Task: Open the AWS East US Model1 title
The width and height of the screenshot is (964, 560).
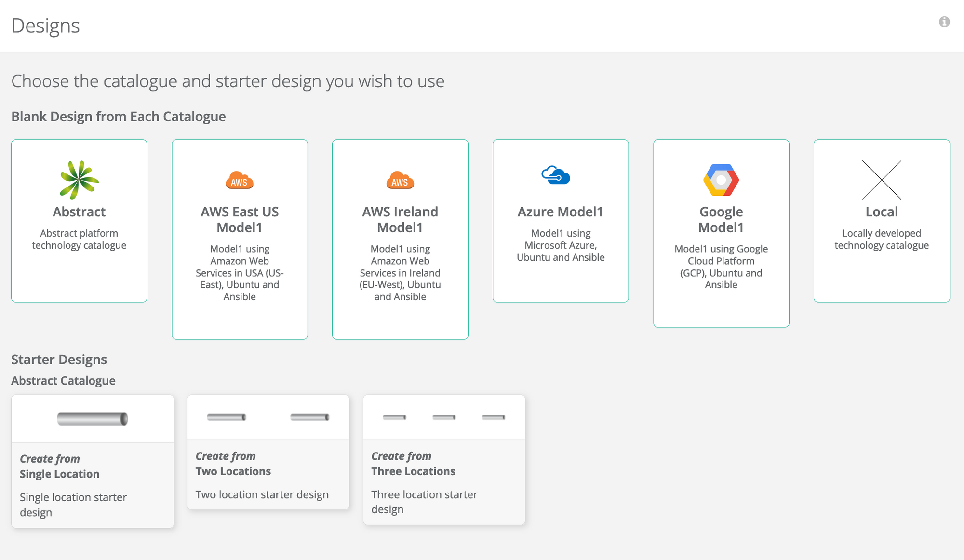Action: pos(240,220)
